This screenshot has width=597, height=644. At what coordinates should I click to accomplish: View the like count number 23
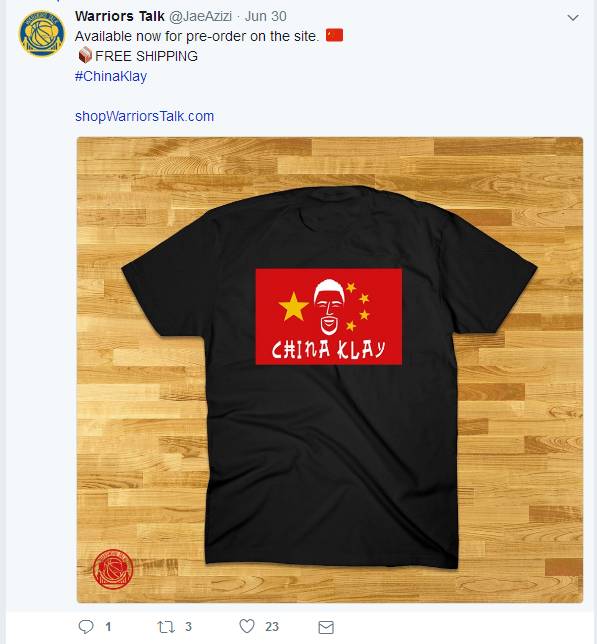[x=272, y=627]
